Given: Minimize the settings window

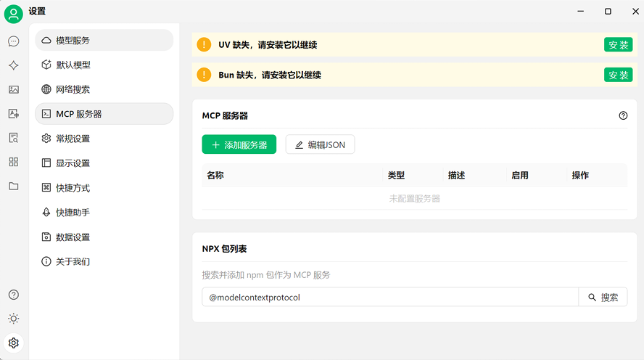Looking at the screenshot, I should [x=580, y=12].
